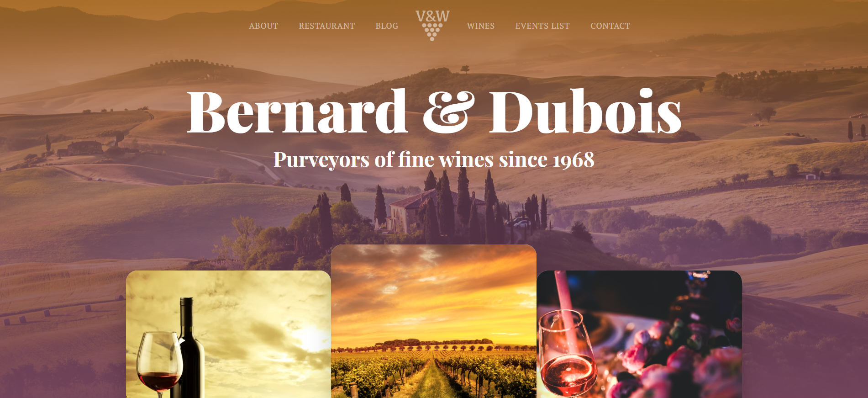Click the Purveyors of fine wines tagline

pos(434,159)
